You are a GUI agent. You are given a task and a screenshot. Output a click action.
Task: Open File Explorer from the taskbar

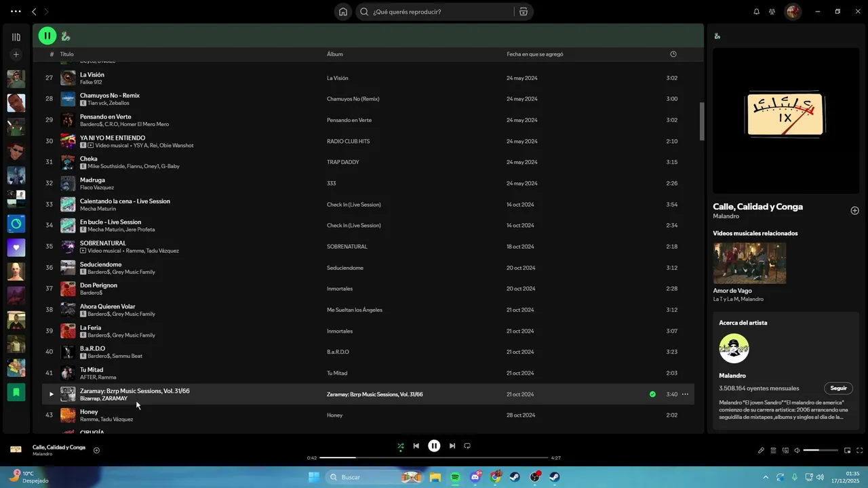[x=435, y=477]
